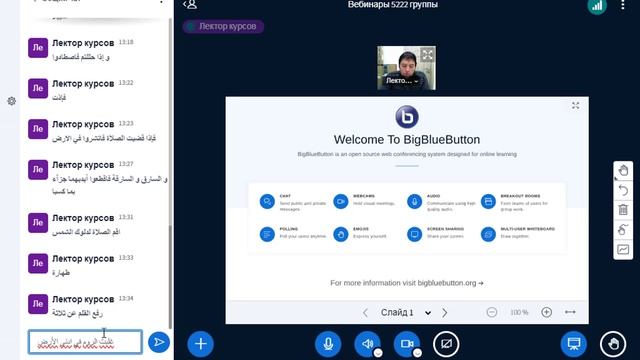Toggle the speaker audio button
Image resolution: width=640 pixels, height=360 pixels.
point(367,344)
